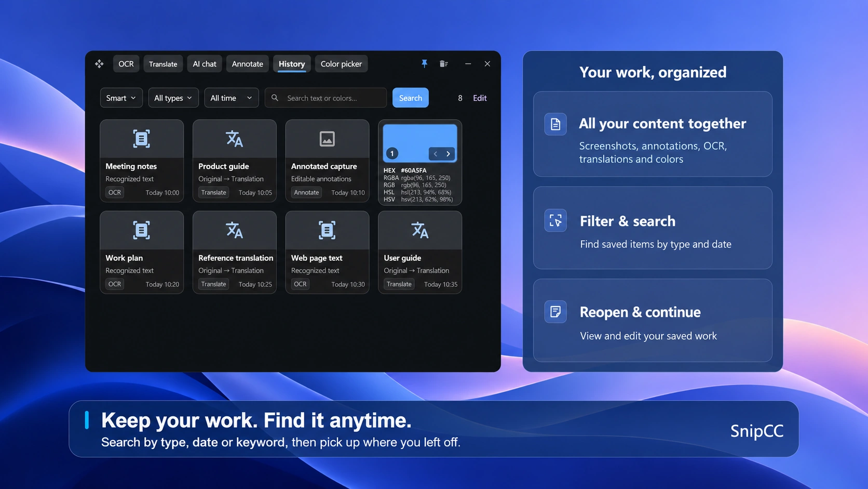Click the Edit button
The height and width of the screenshot is (489, 868).
click(480, 98)
